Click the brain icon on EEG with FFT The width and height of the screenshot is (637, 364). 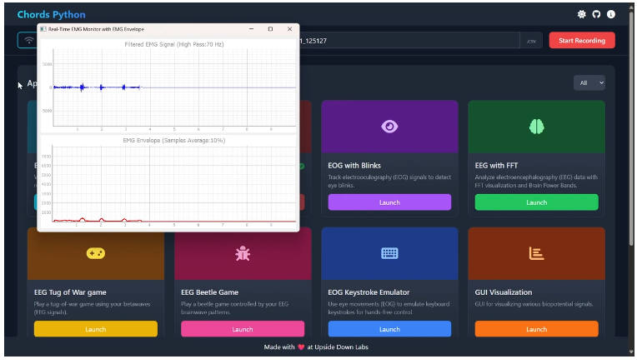[x=537, y=127]
